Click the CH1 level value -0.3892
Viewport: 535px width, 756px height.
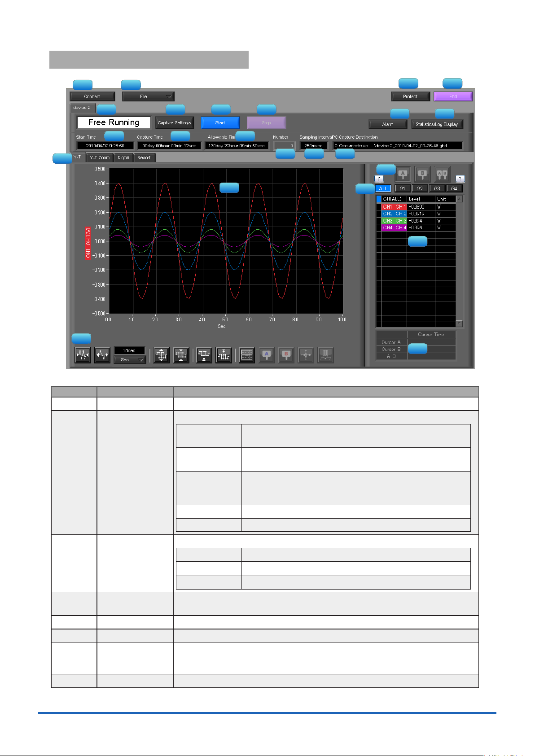coord(421,207)
